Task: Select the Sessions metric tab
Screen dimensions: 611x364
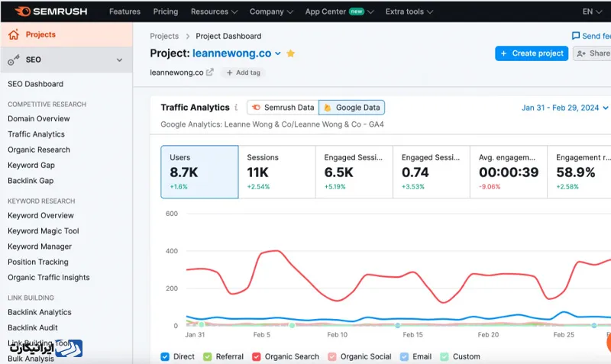Action: (x=276, y=172)
